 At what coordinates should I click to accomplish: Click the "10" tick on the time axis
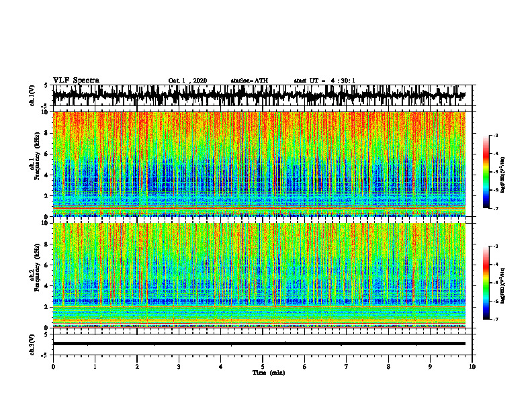[x=472, y=367]
